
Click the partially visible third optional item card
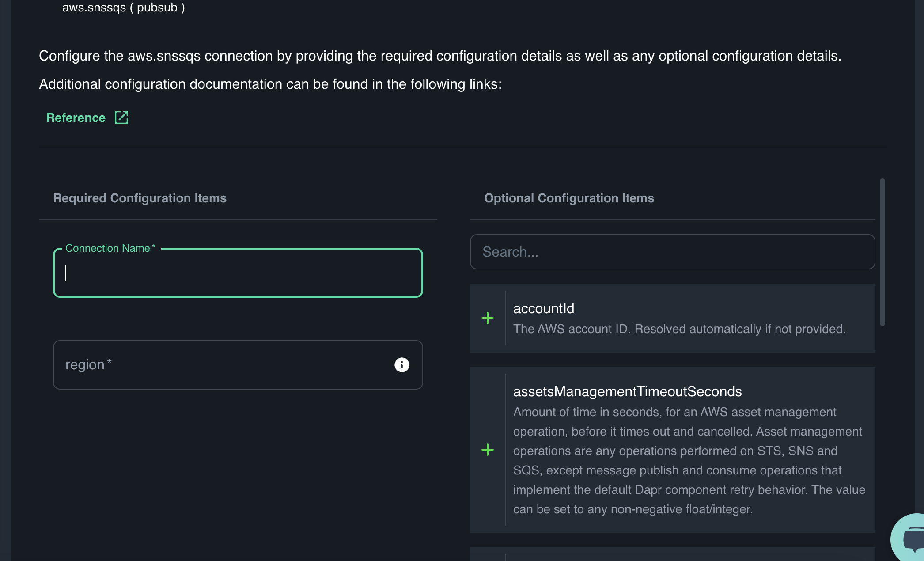click(x=672, y=554)
